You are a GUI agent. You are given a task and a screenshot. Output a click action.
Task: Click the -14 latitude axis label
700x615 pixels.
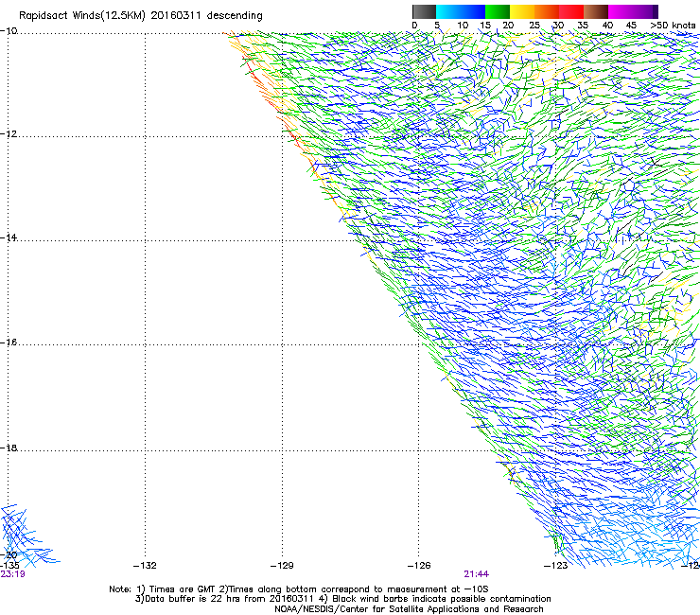pos(9,237)
